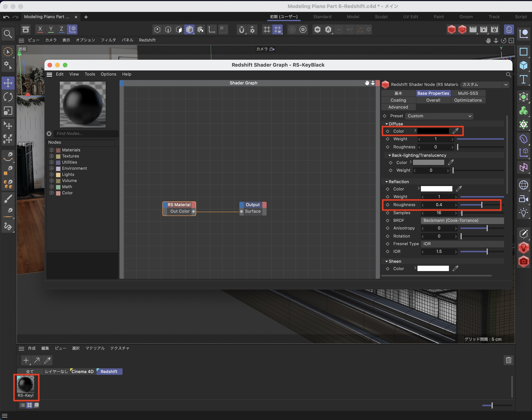Select the Move tool in left toolbar
Image resolution: width=532 pixels, height=420 pixels.
tap(8, 83)
